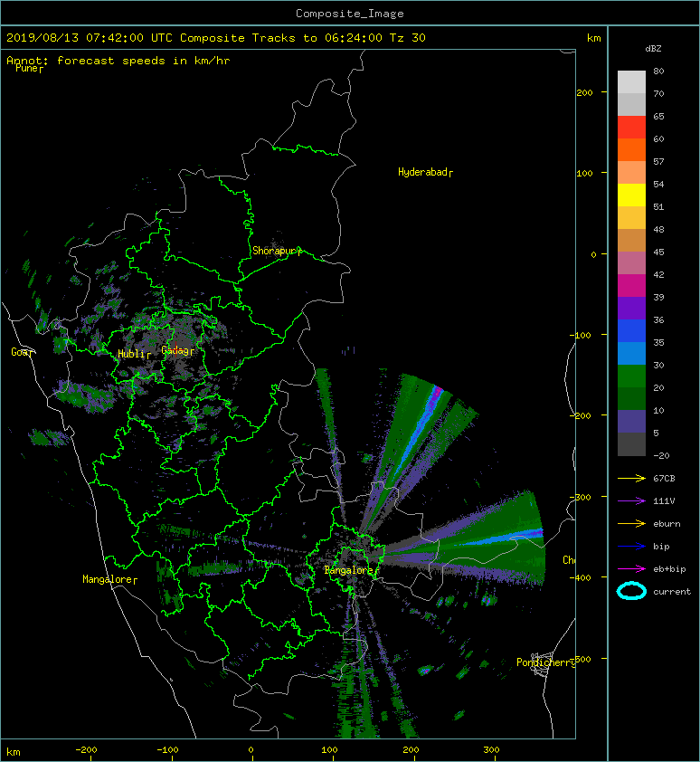
Task: Click the -20 value in the dBZ scale
Action: (661, 456)
